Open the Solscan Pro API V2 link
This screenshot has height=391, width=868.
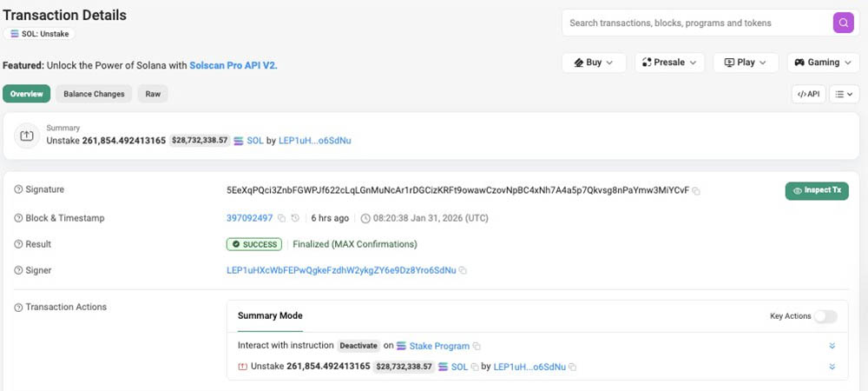233,65
